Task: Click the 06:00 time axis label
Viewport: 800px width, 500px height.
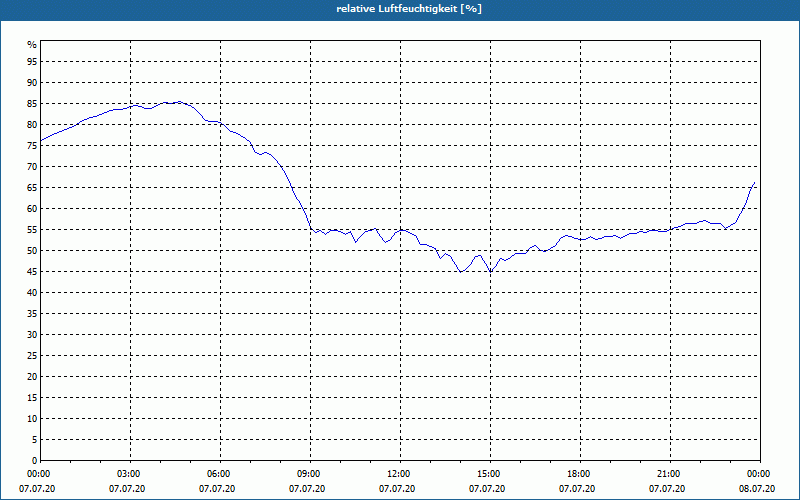Action: point(220,474)
